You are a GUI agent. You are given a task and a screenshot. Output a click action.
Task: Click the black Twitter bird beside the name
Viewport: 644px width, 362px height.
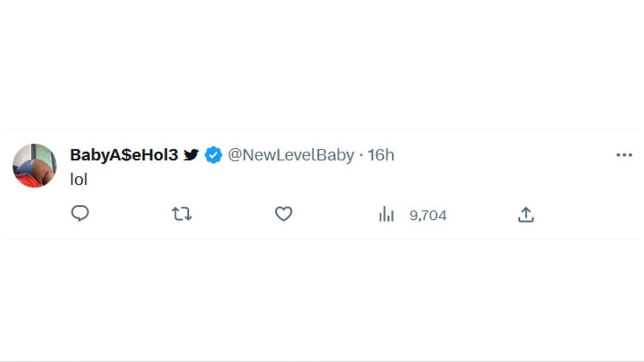tap(191, 155)
